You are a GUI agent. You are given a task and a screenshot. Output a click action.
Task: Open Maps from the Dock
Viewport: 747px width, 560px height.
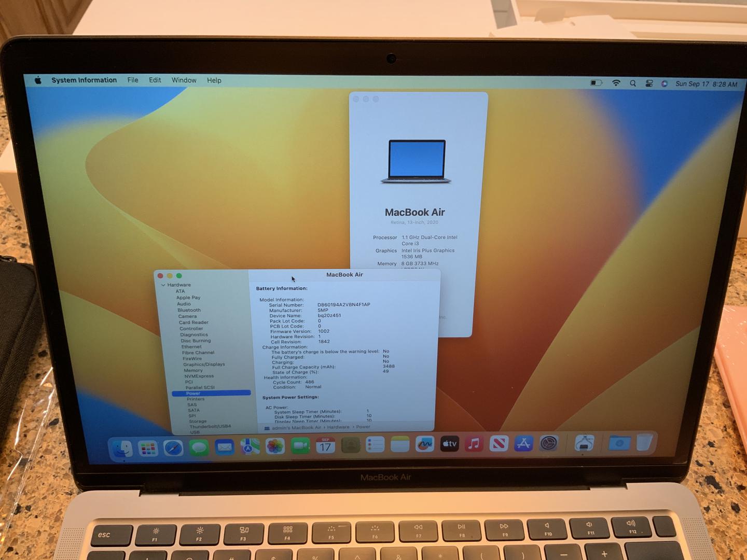(x=250, y=446)
